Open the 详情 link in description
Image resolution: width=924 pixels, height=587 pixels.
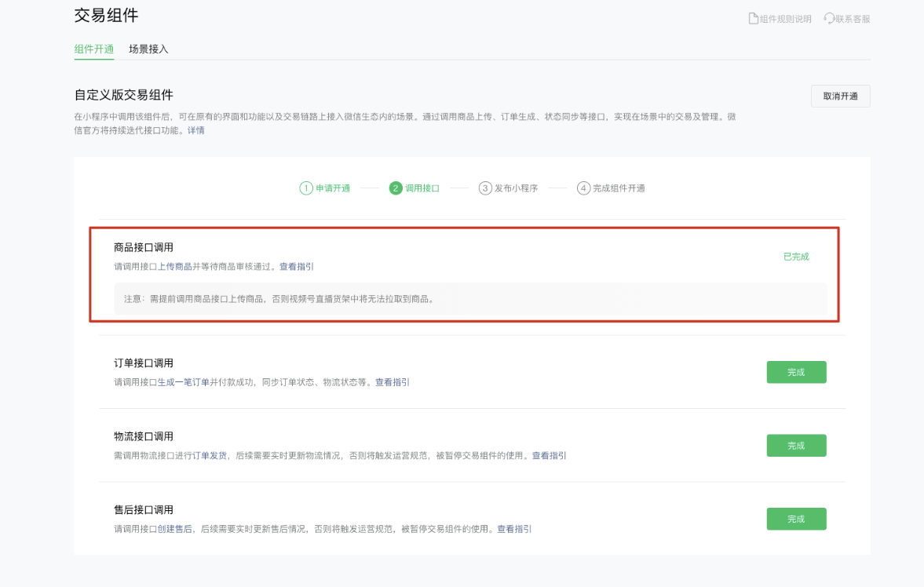(x=195, y=130)
